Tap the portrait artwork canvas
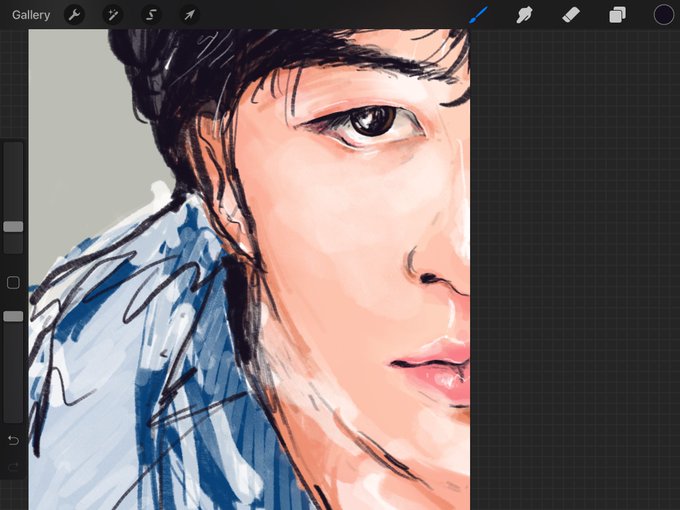 coord(249,270)
